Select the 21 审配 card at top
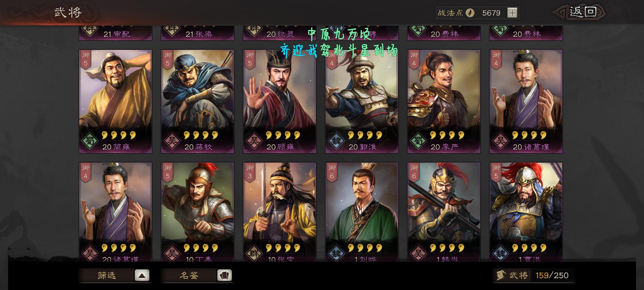 (115, 33)
